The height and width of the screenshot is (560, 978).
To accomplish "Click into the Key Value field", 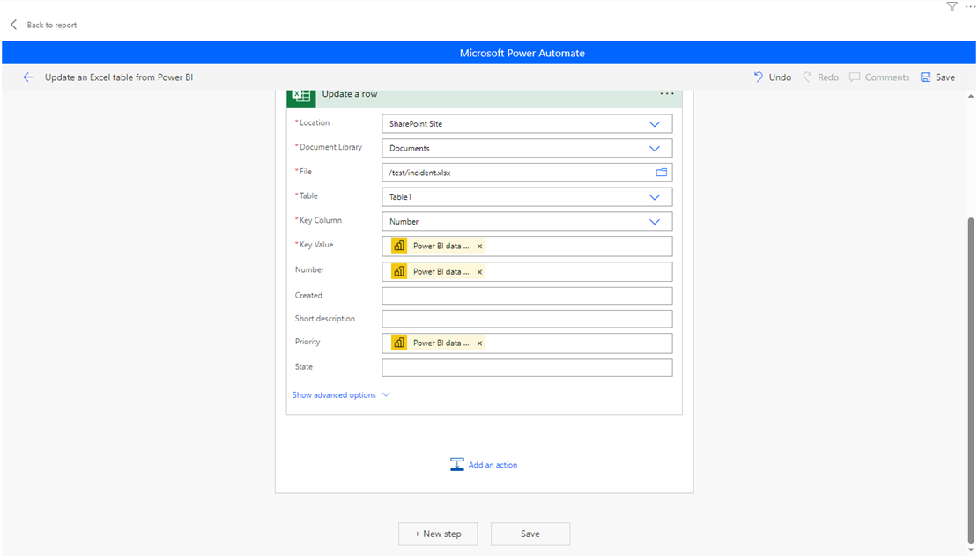I will click(527, 247).
